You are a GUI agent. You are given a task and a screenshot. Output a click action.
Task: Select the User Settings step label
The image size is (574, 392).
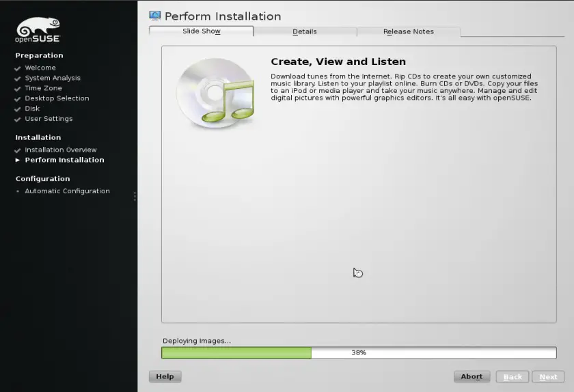point(49,119)
